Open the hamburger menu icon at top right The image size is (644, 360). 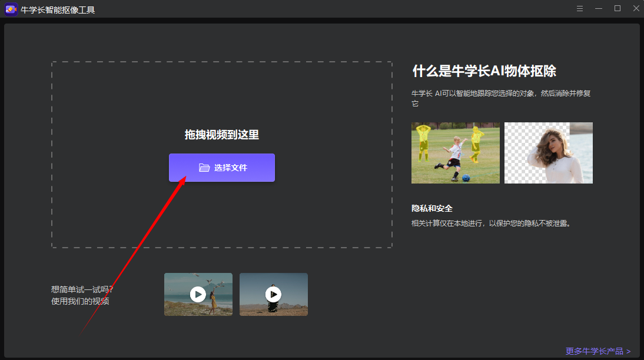pyautogui.click(x=580, y=8)
